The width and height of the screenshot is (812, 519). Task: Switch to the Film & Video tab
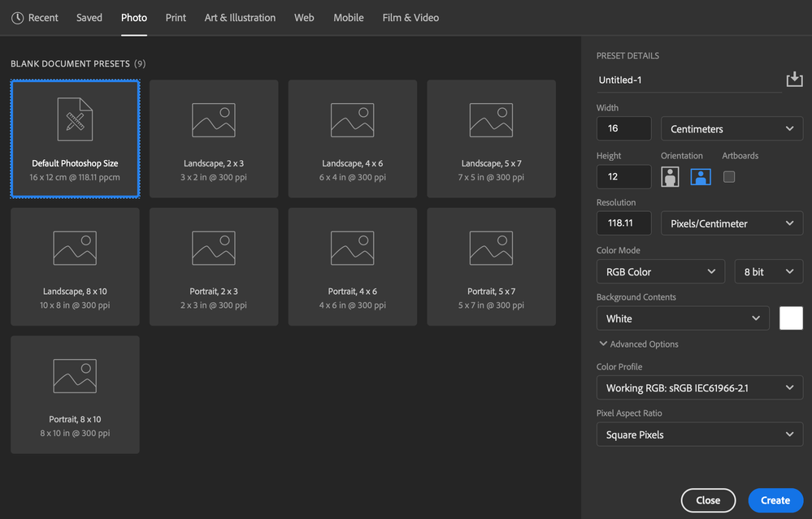[x=410, y=17]
